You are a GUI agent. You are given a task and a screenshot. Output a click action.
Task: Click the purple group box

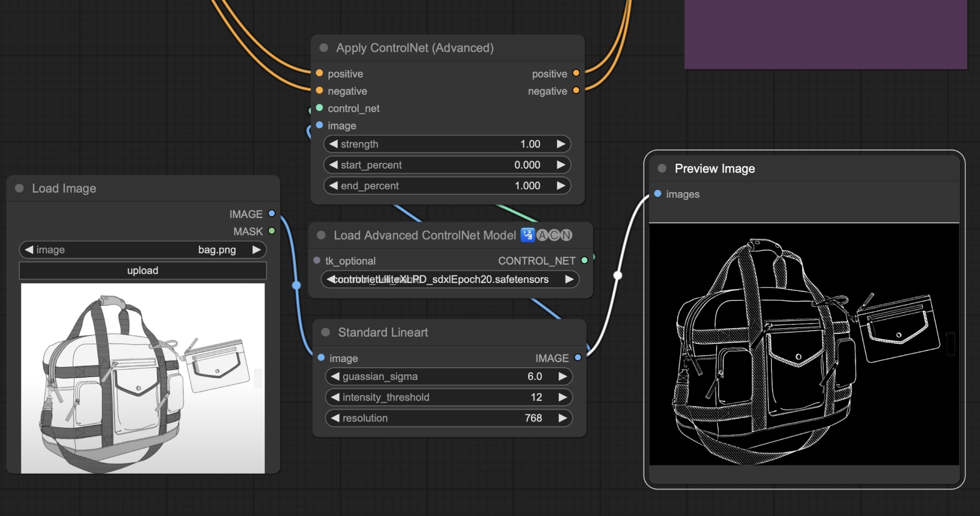click(x=826, y=34)
